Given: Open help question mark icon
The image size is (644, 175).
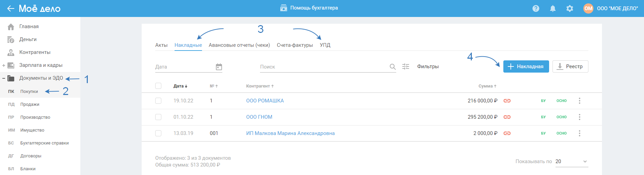Looking at the screenshot, I should click(536, 8).
